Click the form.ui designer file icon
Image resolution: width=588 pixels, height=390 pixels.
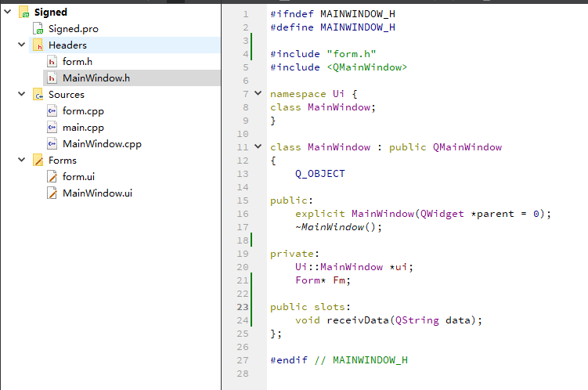click(52, 177)
